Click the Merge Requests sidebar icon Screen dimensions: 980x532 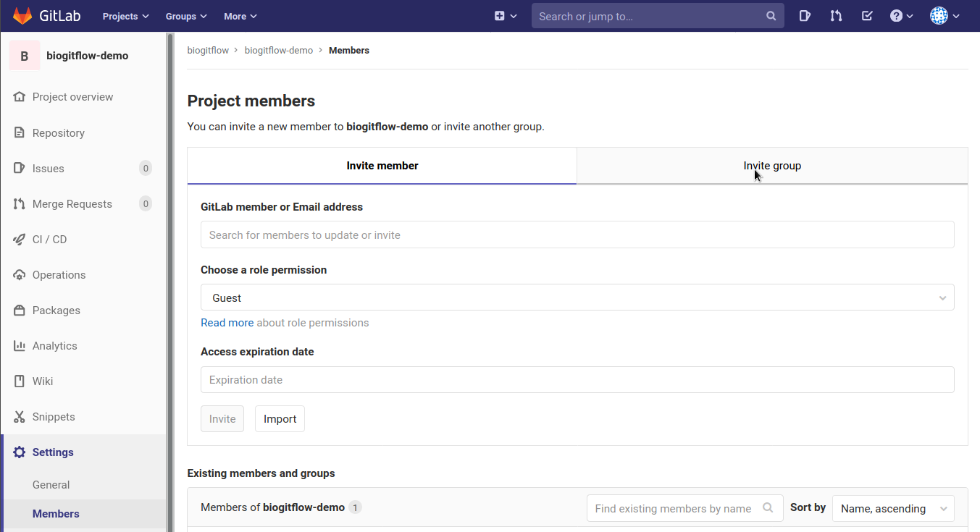click(20, 204)
